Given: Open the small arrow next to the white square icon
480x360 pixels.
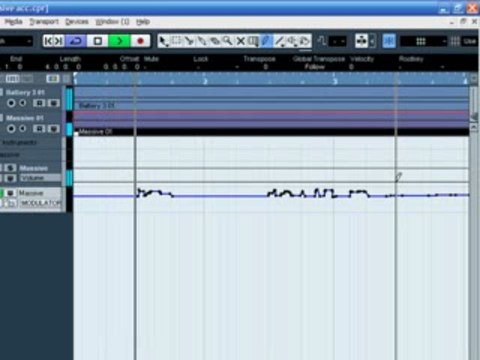Looking at the screenshot, I should pos(372,41).
